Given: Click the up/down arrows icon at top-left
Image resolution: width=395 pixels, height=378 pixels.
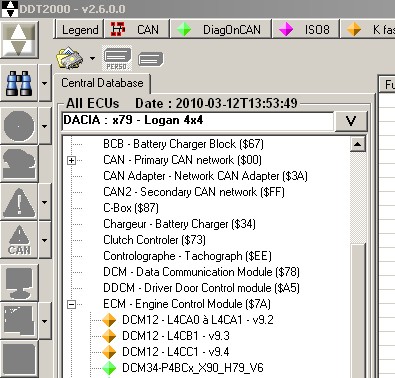Looking at the screenshot, I should (19, 40).
